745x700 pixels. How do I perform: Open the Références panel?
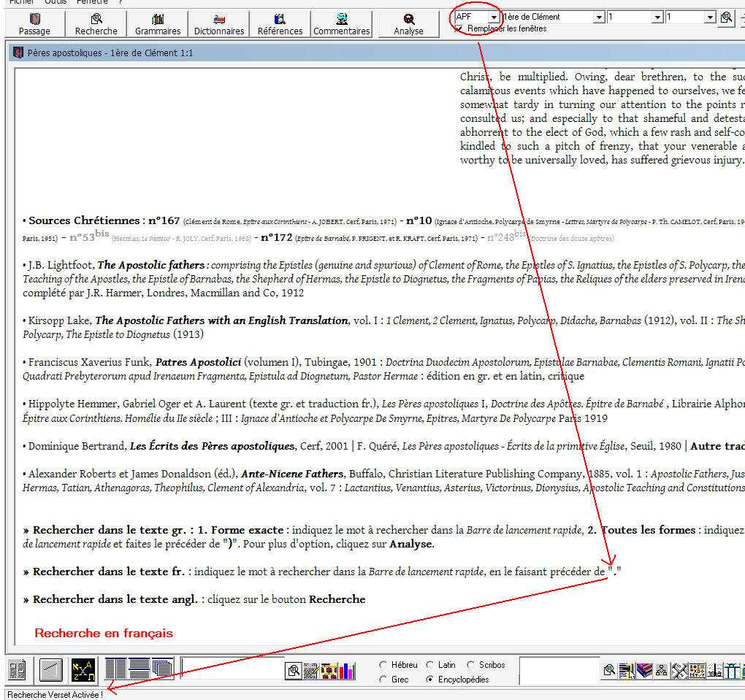pos(280,24)
